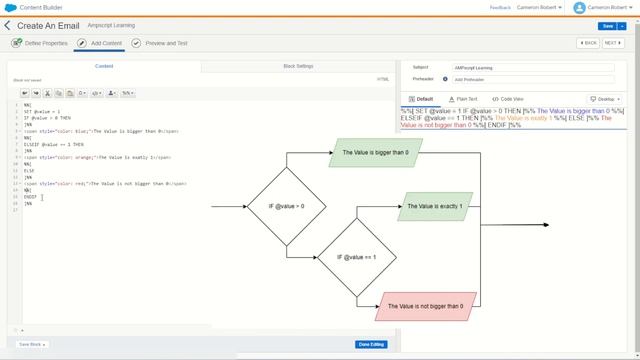Switch to the Block Settings tab
Screen dimensions: 640x360
[x=298, y=66]
